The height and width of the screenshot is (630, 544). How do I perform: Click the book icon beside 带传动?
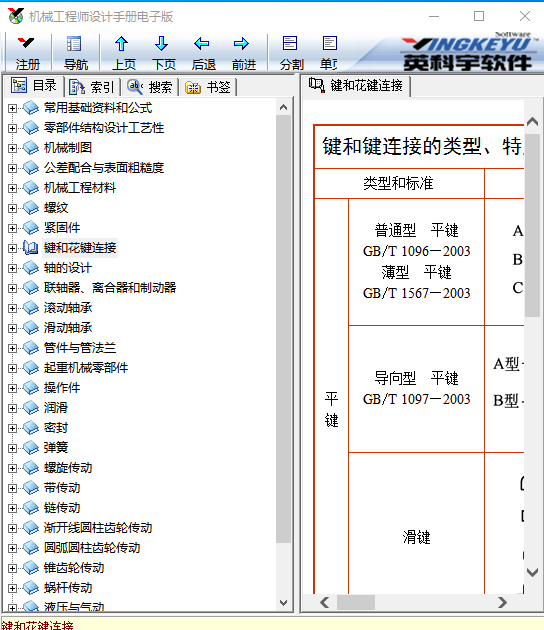pyautogui.click(x=31, y=488)
